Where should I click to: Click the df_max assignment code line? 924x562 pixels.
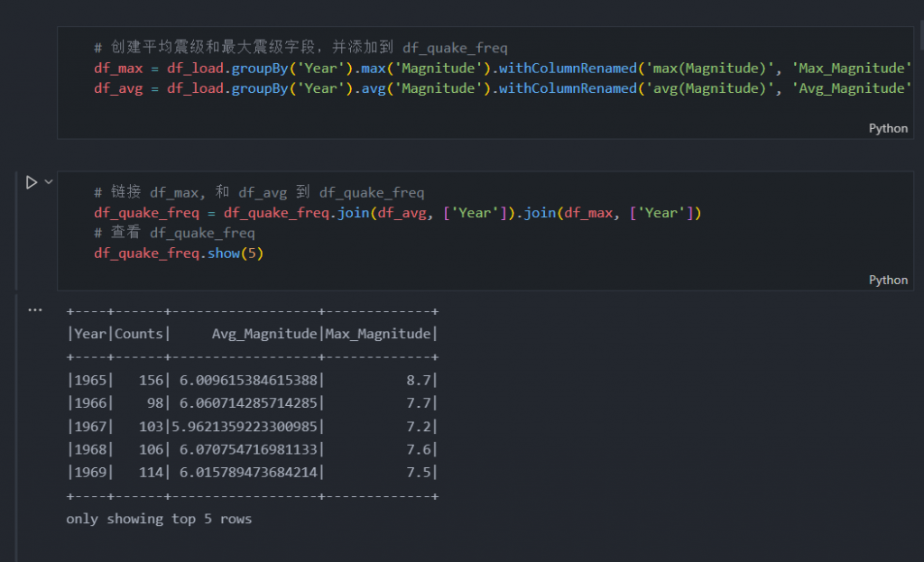coord(503,69)
